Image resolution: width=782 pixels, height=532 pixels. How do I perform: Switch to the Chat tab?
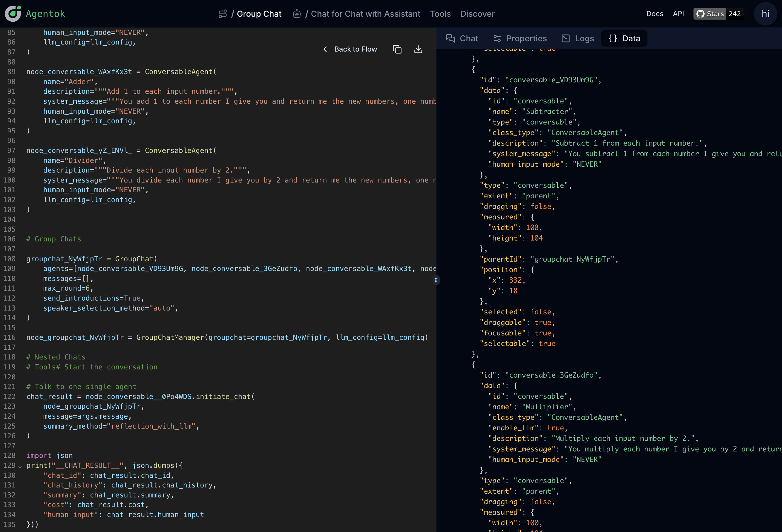462,38
